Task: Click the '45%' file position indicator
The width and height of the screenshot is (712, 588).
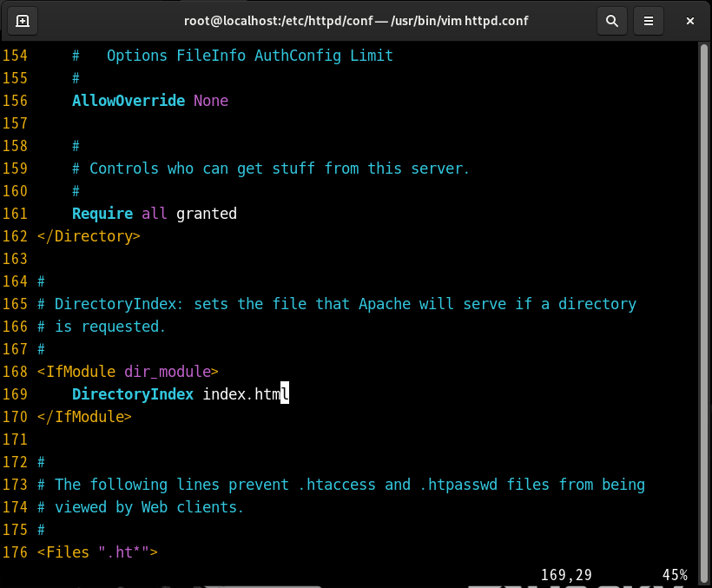Action: click(x=675, y=575)
